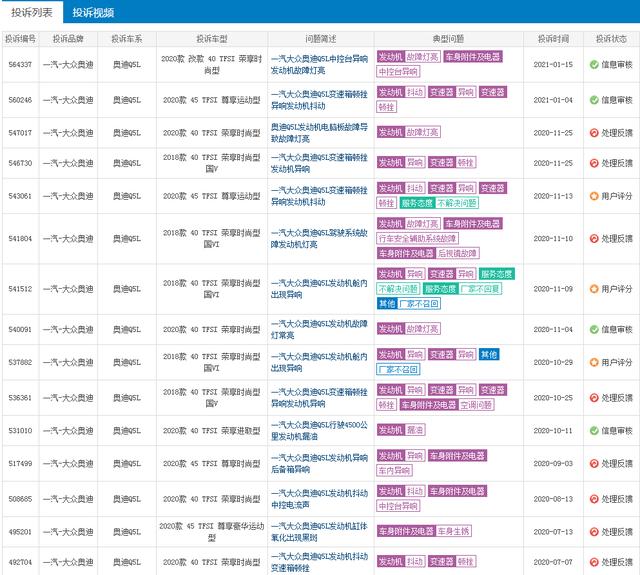
Task: Select the 投诉列表 tab
Action: click(x=32, y=12)
